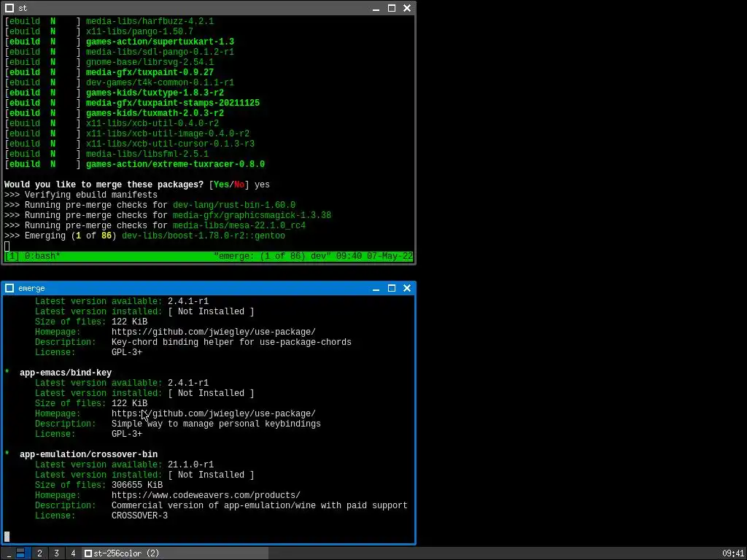Click the tmux title "emerge: (1 of 86) dev"
The image size is (747, 560).
pos(273,256)
